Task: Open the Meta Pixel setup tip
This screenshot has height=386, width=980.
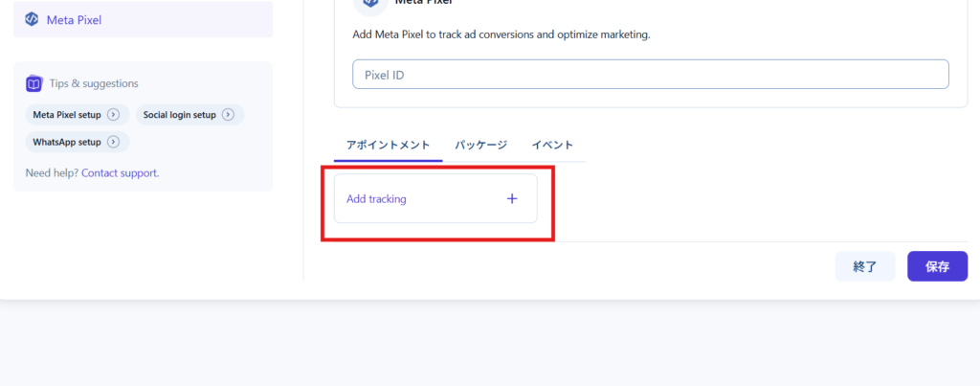Action: pos(67,115)
